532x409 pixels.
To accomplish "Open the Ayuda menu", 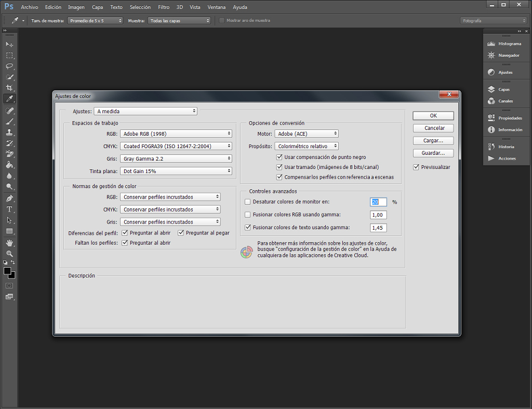I will (240, 7).
